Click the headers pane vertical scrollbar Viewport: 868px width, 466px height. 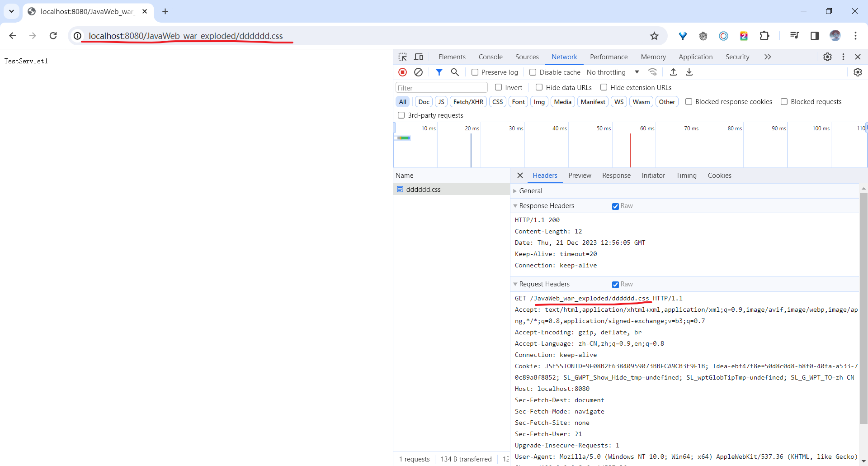click(x=863, y=308)
